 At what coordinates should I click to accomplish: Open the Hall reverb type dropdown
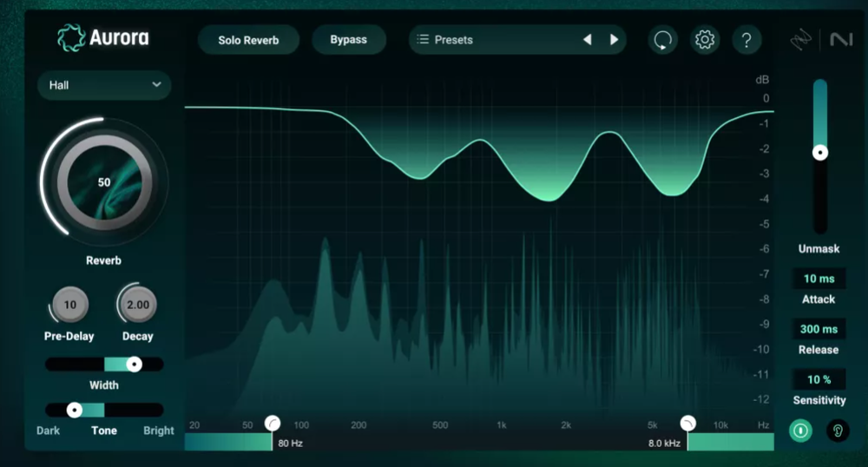coord(104,85)
